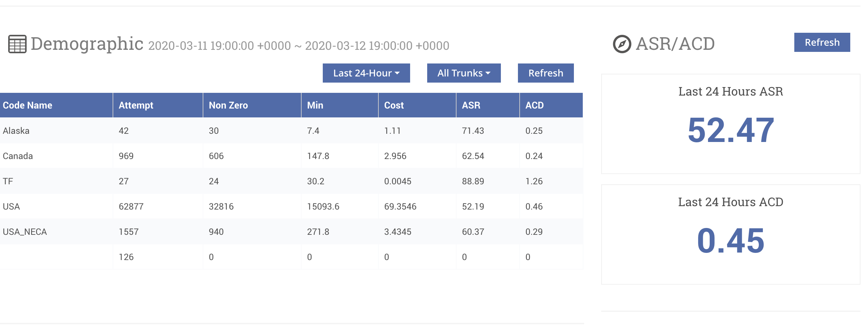Click the Demographic table icon

click(x=17, y=44)
